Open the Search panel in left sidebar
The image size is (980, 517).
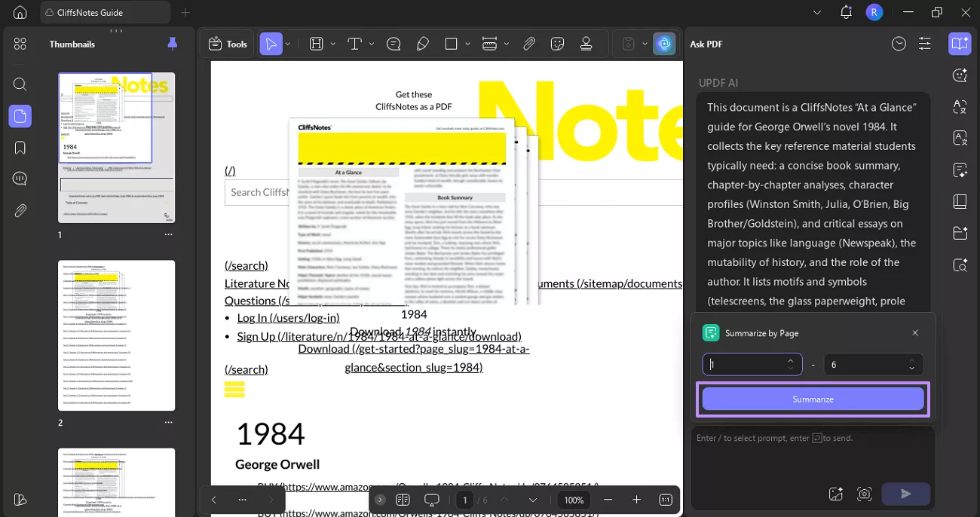(x=20, y=84)
